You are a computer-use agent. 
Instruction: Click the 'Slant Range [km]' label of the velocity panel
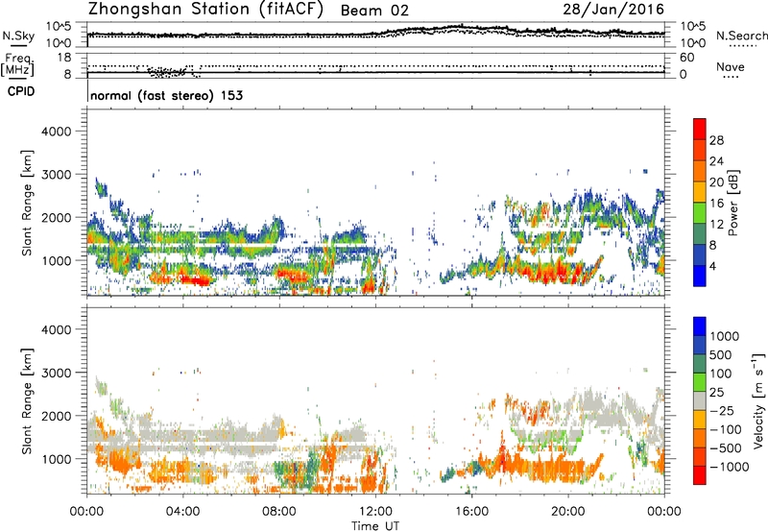click(x=27, y=400)
